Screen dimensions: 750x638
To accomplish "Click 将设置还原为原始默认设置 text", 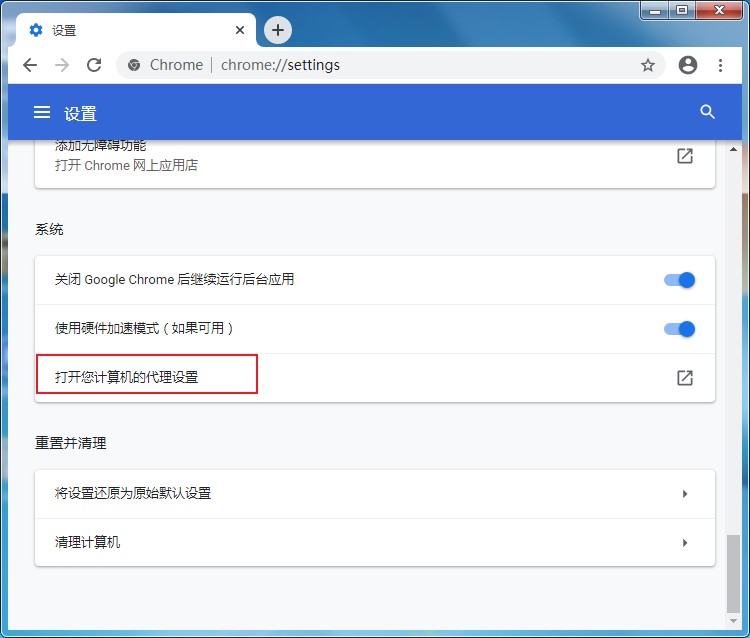I will [x=133, y=493].
